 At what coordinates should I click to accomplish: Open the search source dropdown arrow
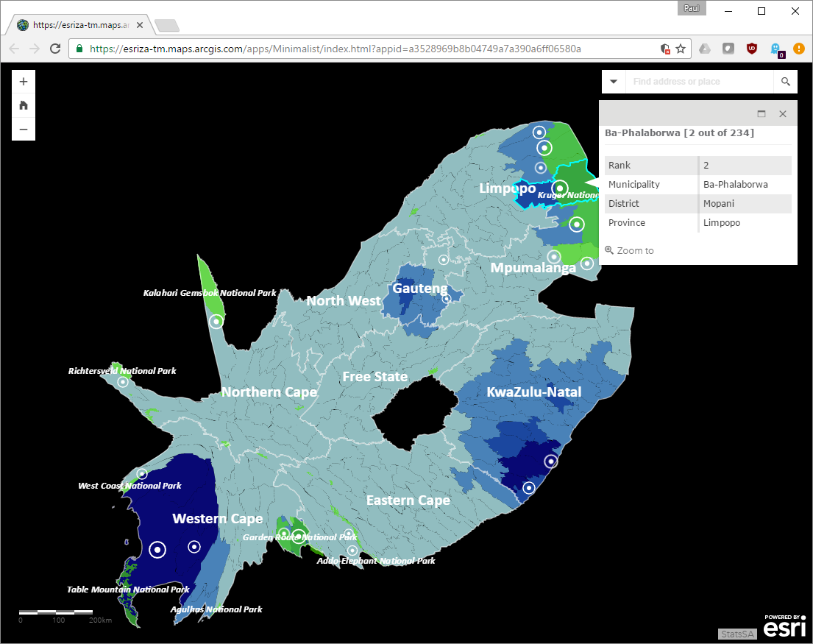(x=614, y=82)
